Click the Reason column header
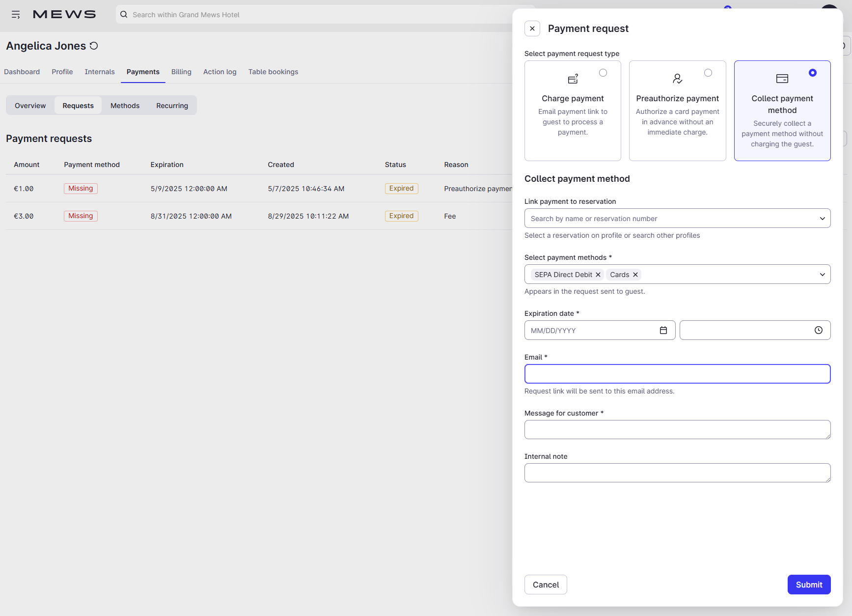Viewport: 852px width, 616px height. 456,165
